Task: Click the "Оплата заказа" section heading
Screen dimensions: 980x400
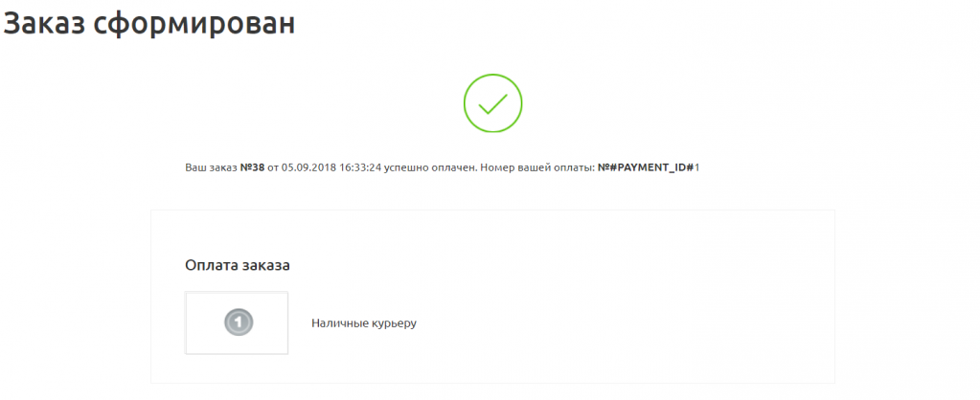Action: (x=238, y=265)
